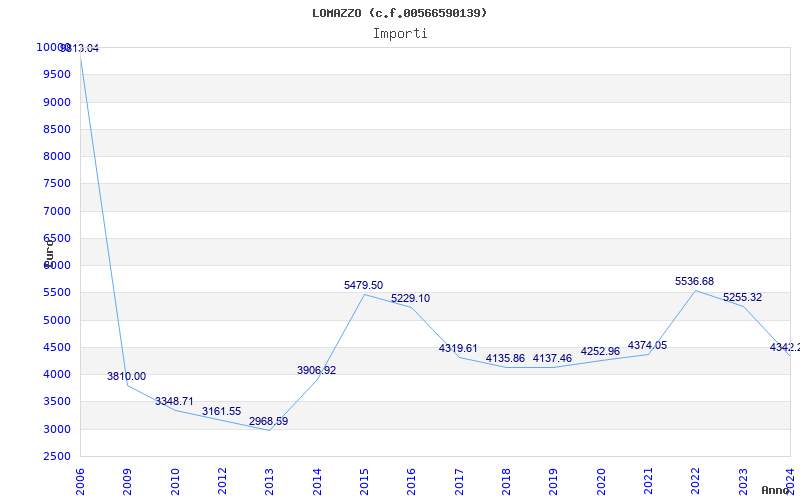Click the Anno axis title
Screen dimensions: 800x500
778,490
